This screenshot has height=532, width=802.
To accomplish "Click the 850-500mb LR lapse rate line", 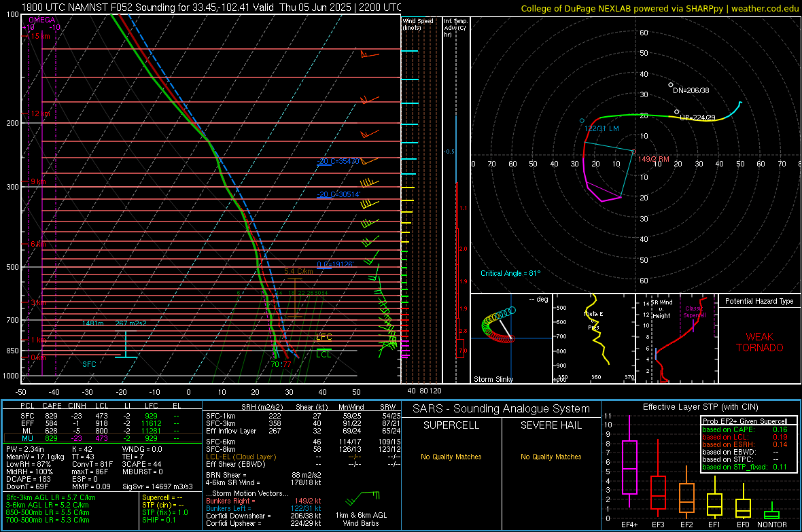I will [48, 512].
